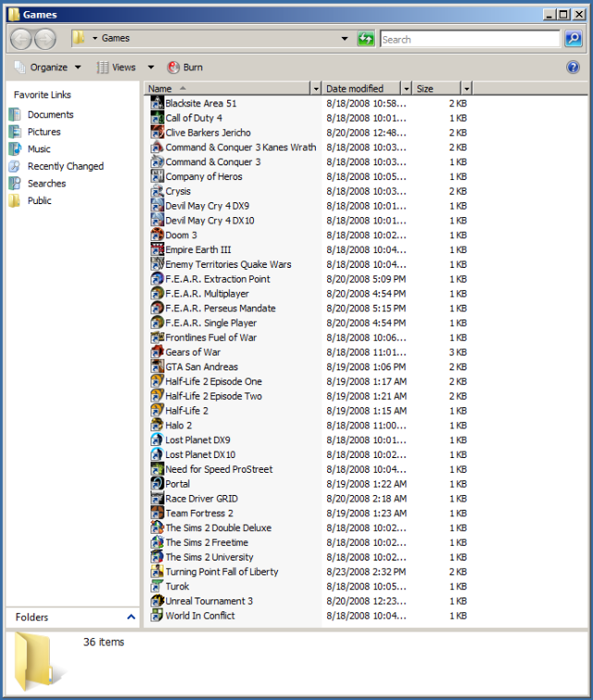The width and height of the screenshot is (593, 700).
Task: Expand the Folders pane
Action: pos(131,617)
